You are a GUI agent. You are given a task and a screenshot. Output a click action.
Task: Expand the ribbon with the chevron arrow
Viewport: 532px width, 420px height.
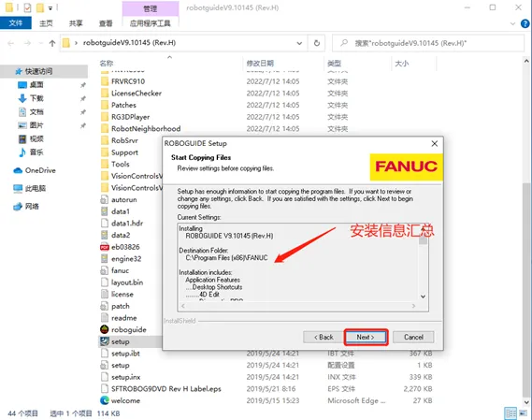pos(512,23)
